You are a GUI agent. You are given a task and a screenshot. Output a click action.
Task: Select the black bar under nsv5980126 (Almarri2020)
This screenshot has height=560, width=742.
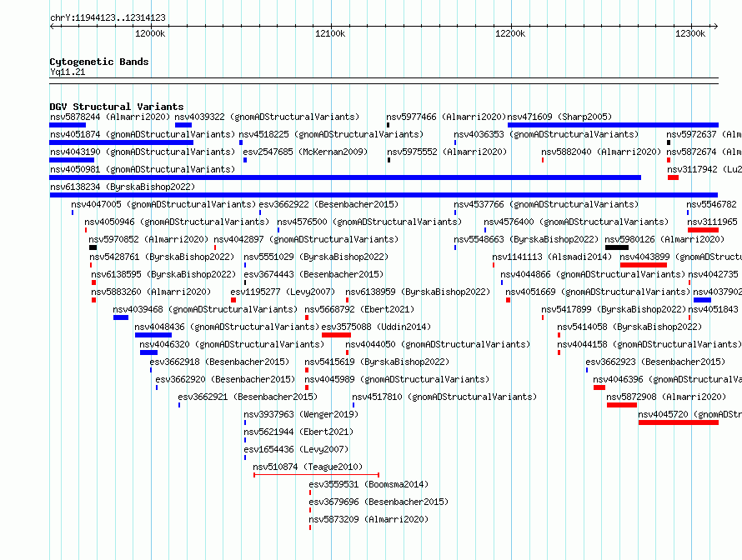click(617, 247)
